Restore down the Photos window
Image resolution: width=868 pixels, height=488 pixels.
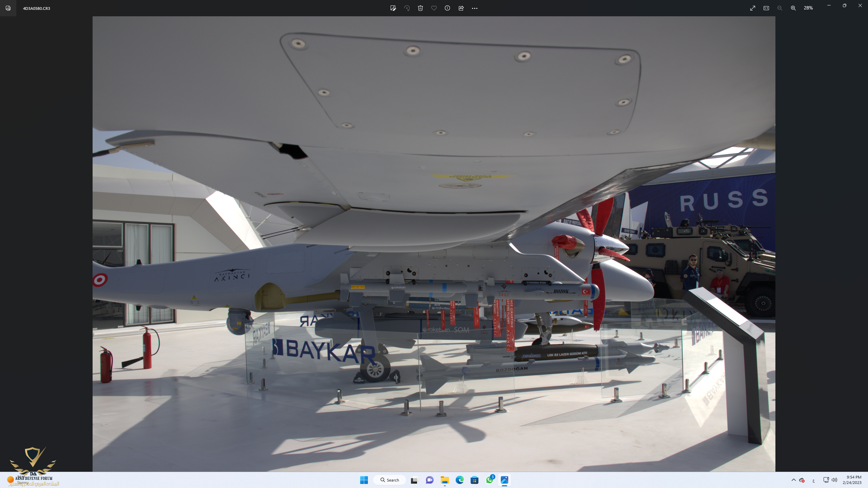pyautogui.click(x=845, y=5)
